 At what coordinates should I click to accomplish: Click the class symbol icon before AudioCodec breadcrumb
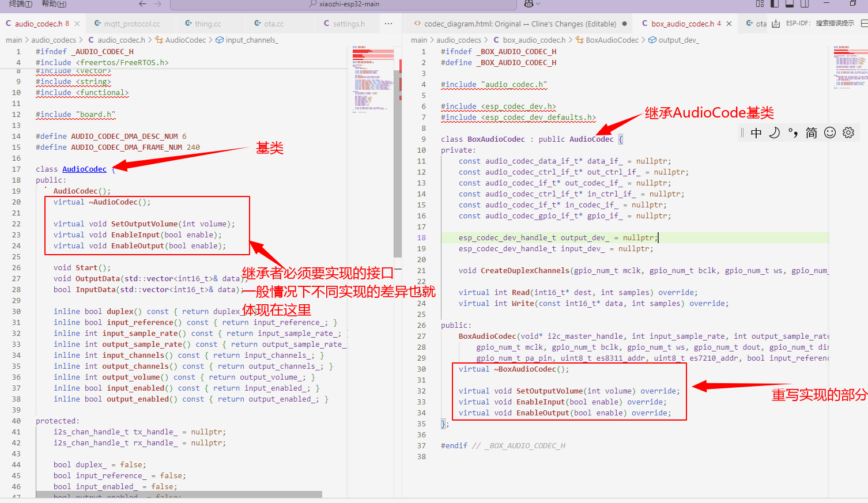point(159,40)
